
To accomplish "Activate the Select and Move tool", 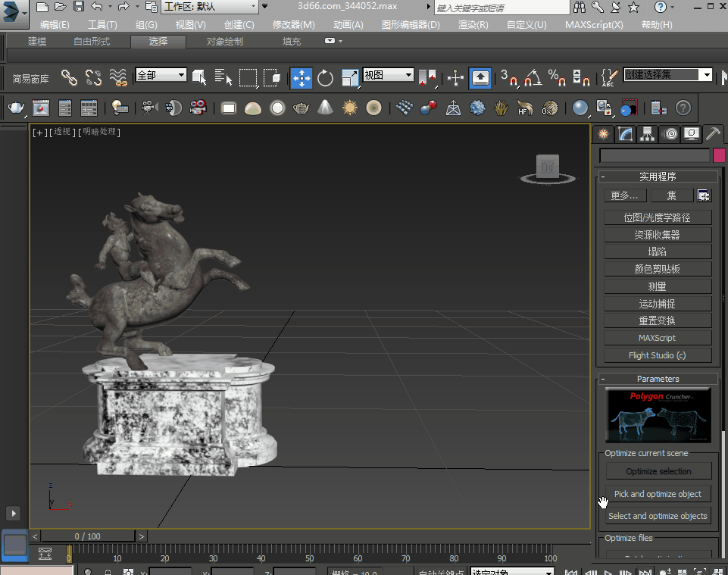I will coord(302,78).
